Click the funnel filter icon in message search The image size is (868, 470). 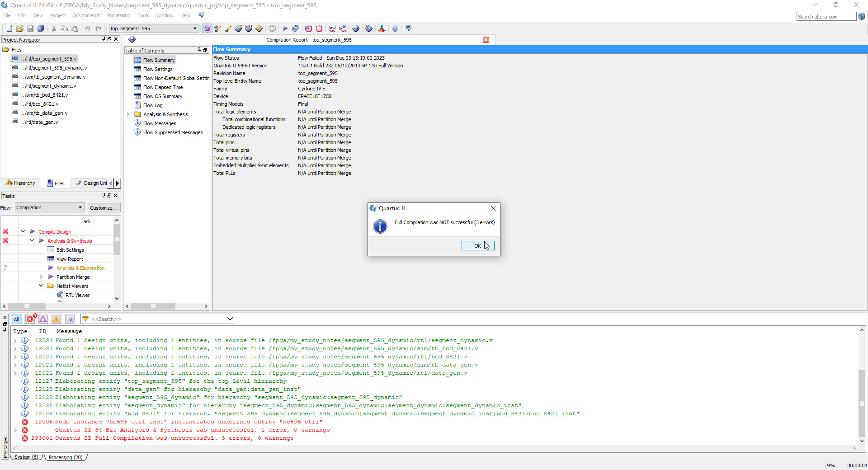pos(85,319)
